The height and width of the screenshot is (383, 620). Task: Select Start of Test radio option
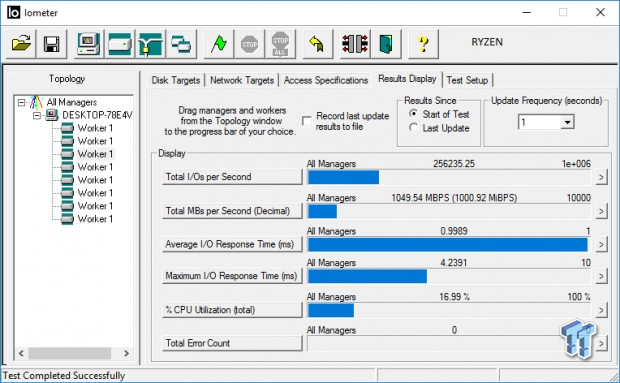(x=414, y=114)
